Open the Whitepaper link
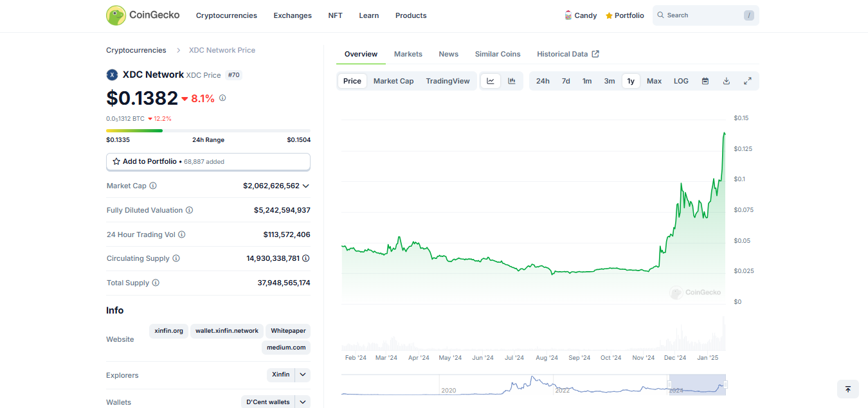 [x=288, y=331]
